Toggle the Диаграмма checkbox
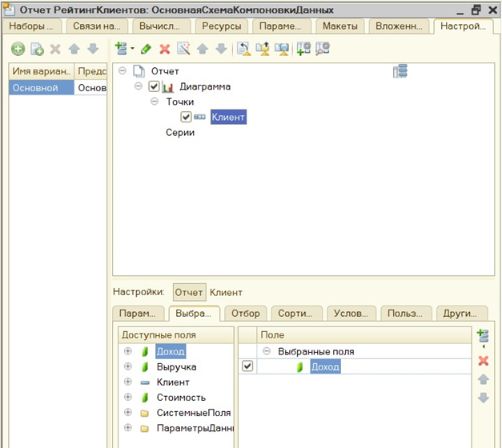The width and height of the screenshot is (502, 448). [154, 86]
